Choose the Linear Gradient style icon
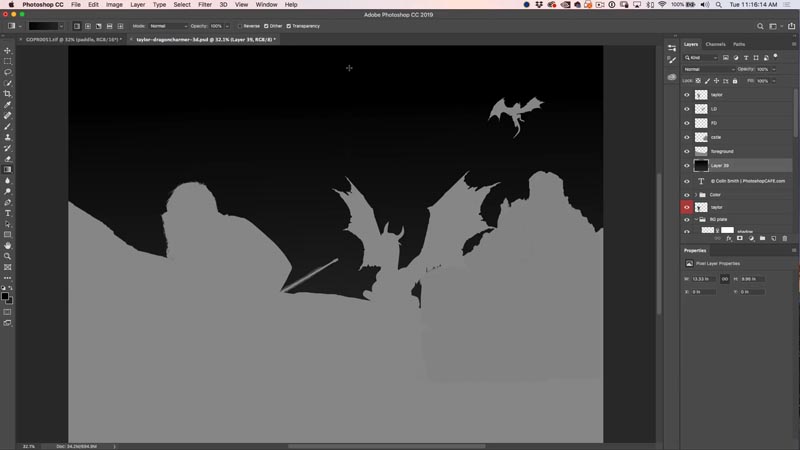The width and height of the screenshot is (800, 450). 77,26
